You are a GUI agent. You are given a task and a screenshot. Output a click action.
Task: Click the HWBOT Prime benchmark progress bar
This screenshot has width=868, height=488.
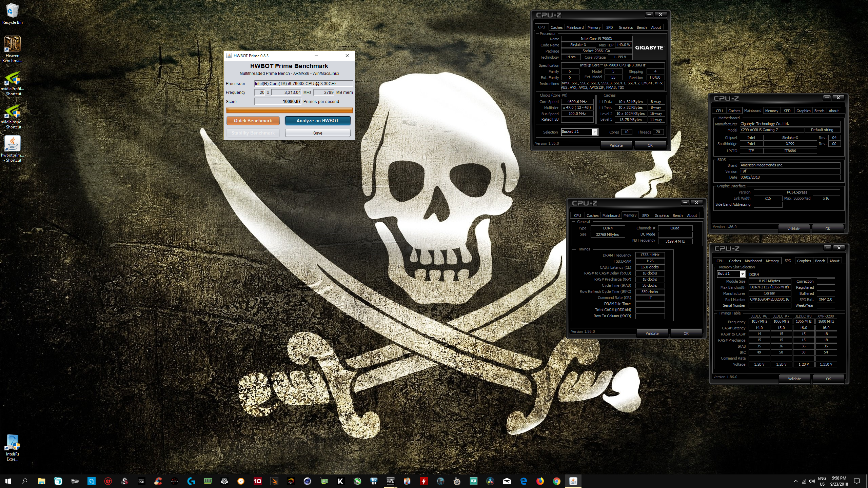click(x=290, y=110)
